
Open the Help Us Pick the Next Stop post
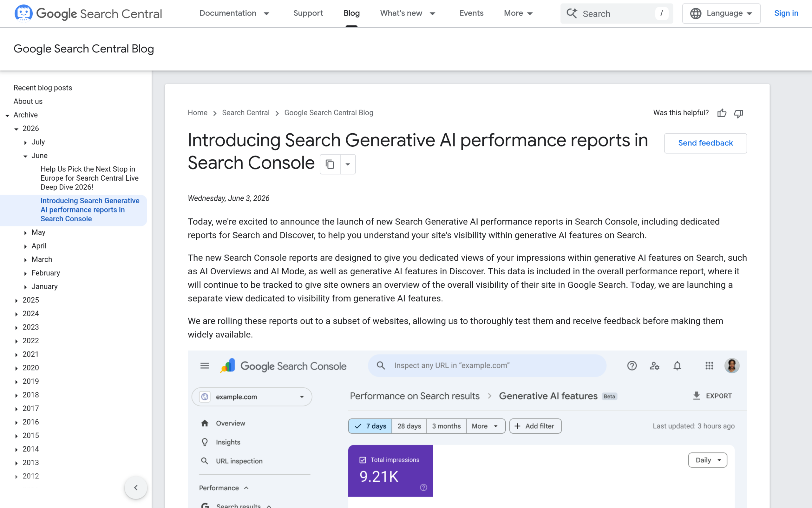(x=89, y=178)
